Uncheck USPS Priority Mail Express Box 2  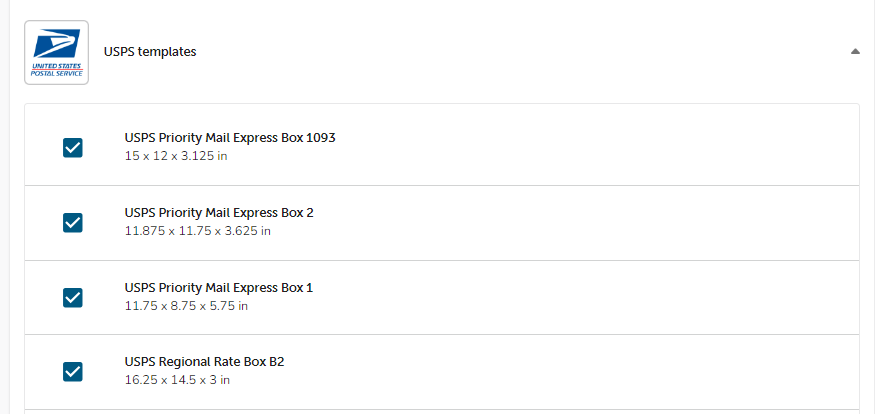(x=73, y=222)
